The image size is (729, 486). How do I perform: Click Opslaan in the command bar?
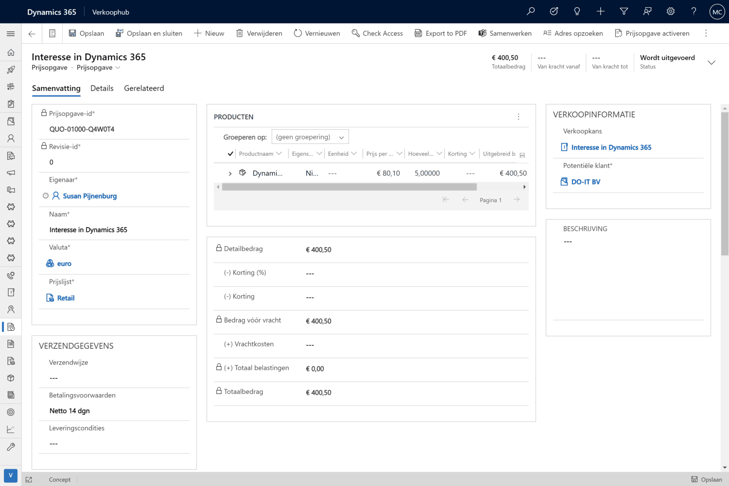86,33
